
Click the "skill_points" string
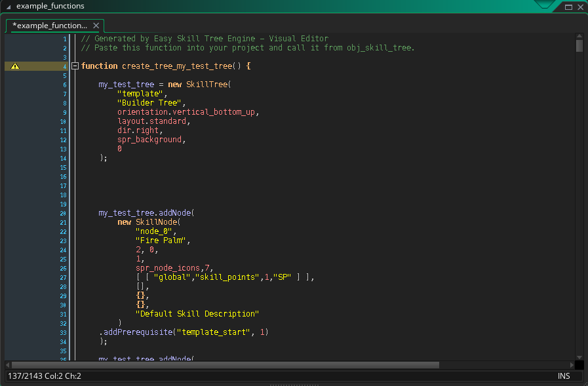[x=227, y=277]
